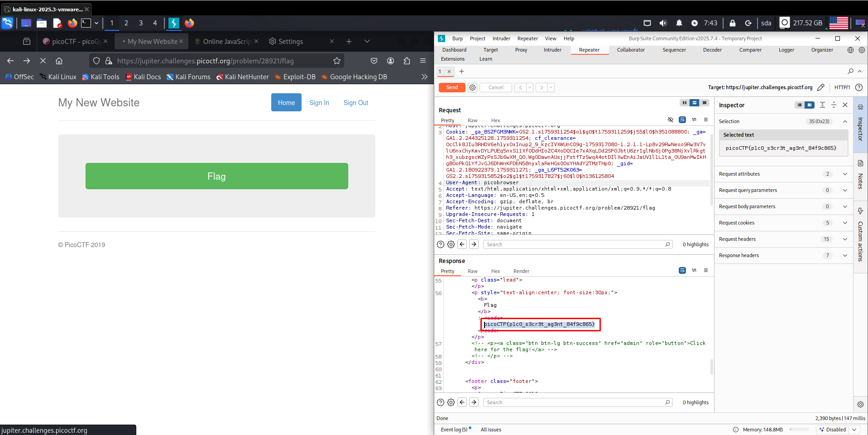868x435 pixels.
Task: Open the Firefox home page icon
Action: point(59,61)
